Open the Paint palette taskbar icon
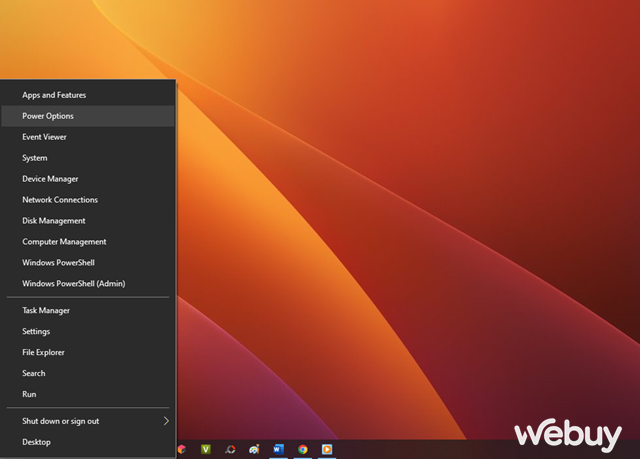 point(254,449)
